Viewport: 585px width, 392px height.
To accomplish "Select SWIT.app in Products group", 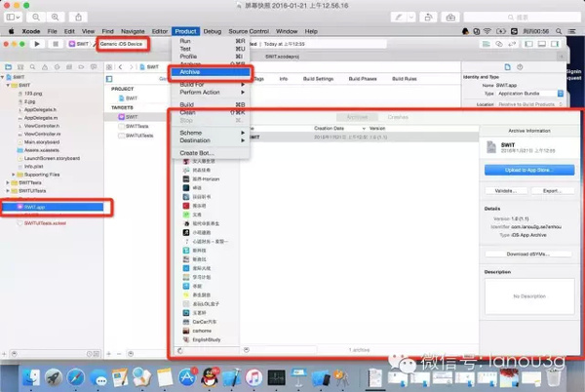I will [x=53, y=207].
